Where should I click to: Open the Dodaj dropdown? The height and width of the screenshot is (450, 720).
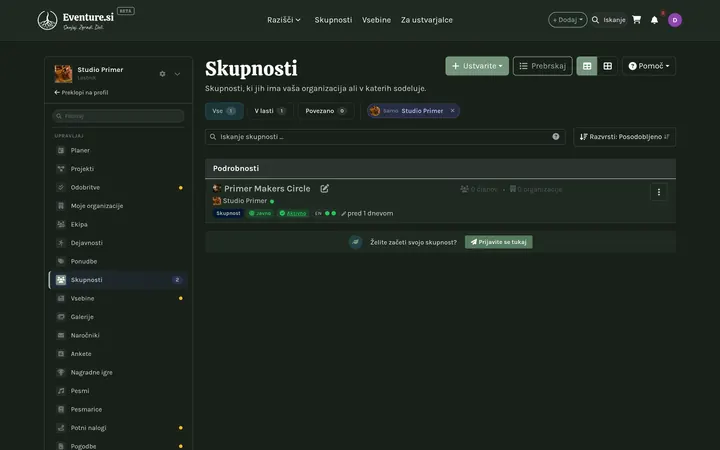coord(568,20)
